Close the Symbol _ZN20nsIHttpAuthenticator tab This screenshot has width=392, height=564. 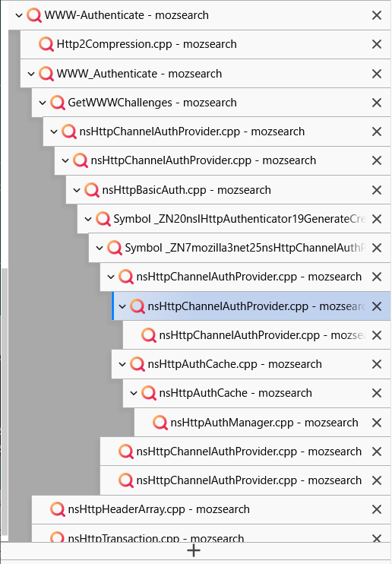pos(377,219)
